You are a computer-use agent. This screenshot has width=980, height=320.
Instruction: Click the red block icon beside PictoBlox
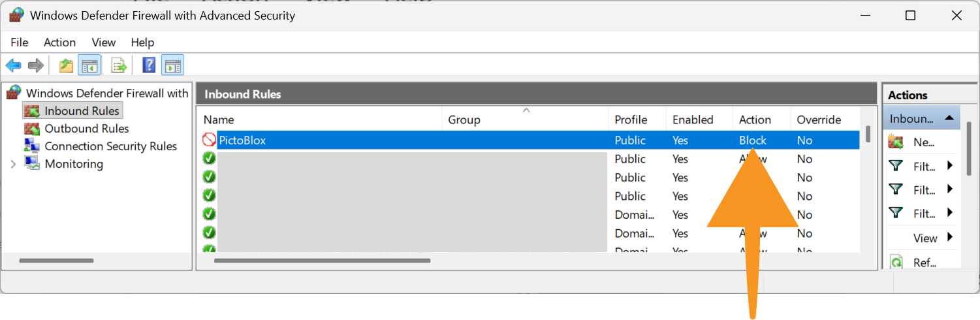(x=209, y=140)
